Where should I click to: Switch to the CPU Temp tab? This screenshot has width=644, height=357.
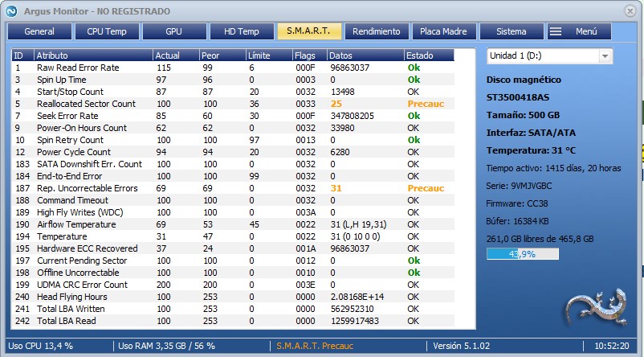pyautogui.click(x=107, y=31)
